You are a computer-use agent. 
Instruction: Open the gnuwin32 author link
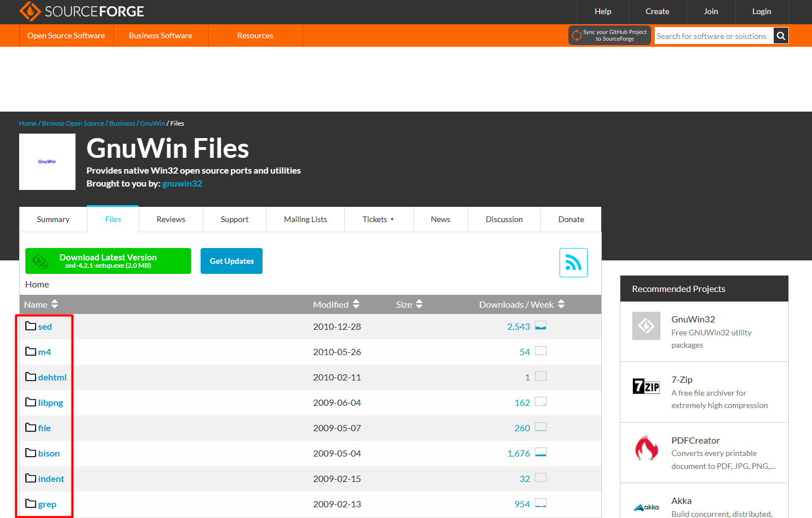click(182, 184)
